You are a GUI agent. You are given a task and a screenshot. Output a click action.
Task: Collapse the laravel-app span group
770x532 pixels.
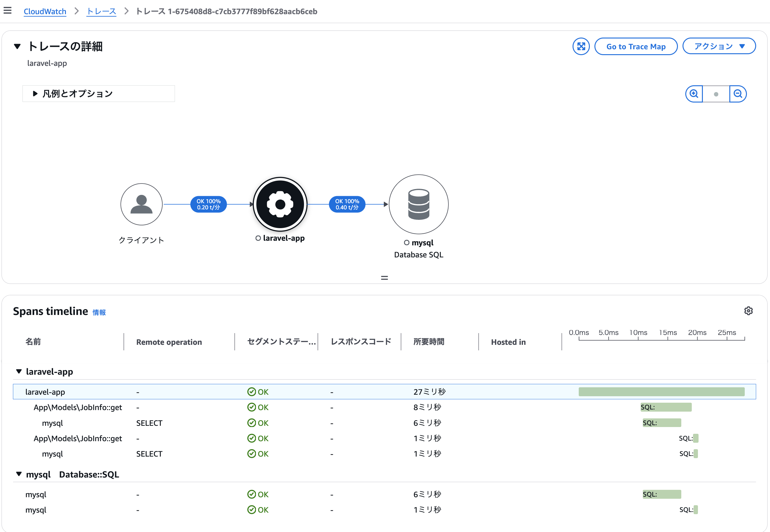[19, 371]
